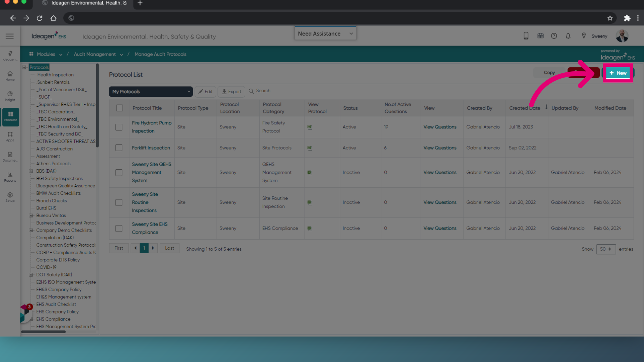
Task: Open the hamburger menu icon
Action: (x=10, y=36)
